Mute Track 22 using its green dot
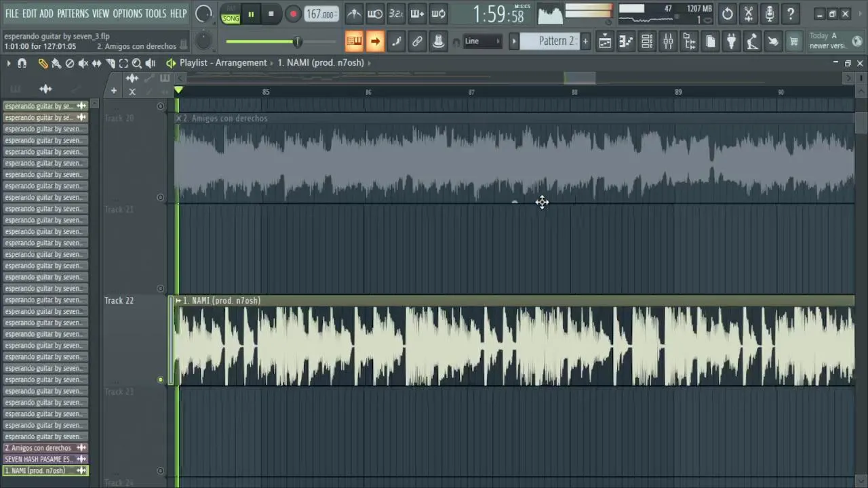Viewport: 868px width, 488px height. 161,380
